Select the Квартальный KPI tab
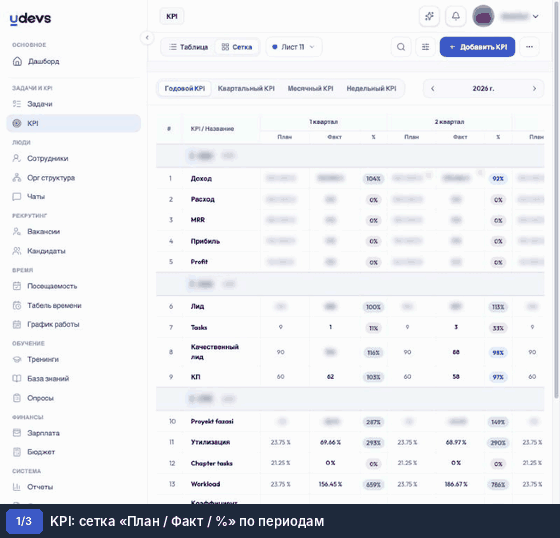 point(246,88)
